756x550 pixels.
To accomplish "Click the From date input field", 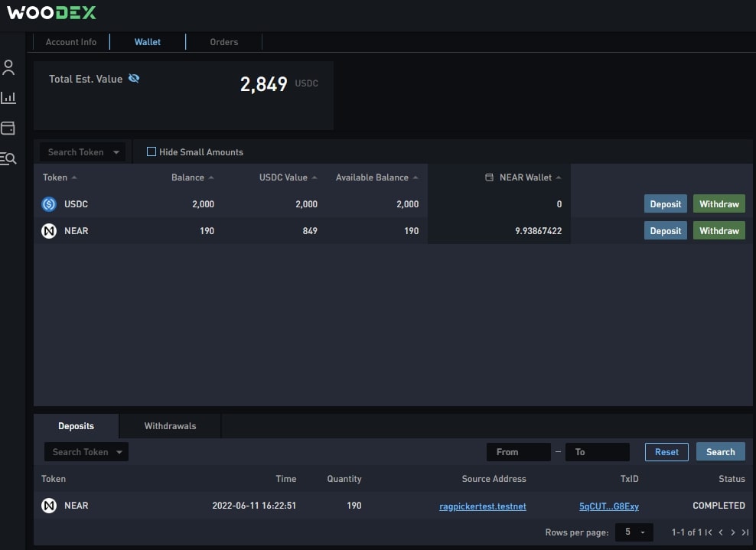I will [x=519, y=451].
